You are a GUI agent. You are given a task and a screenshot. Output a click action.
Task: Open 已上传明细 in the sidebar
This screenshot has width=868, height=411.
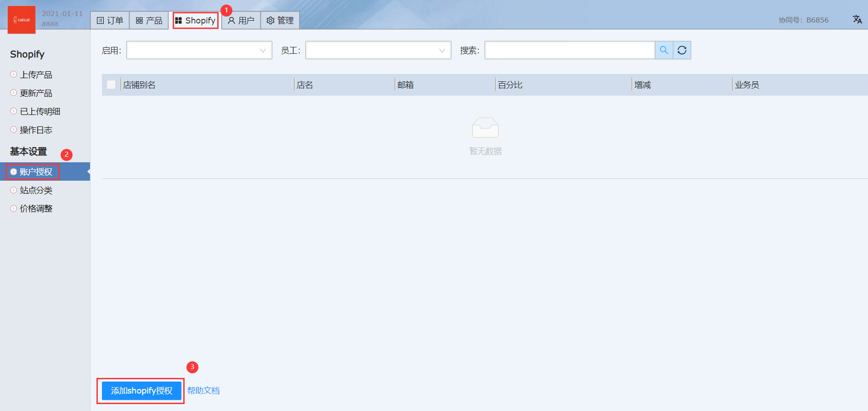point(40,111)
